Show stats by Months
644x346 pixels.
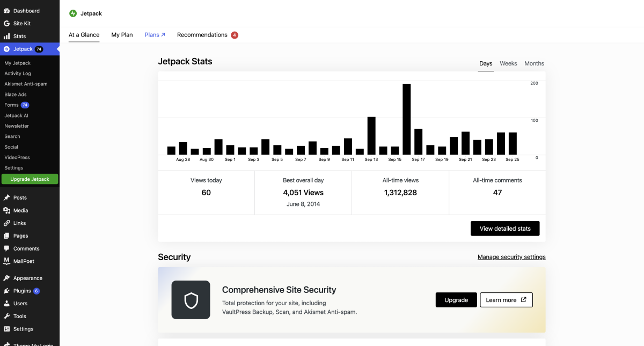click(x=534, y=63)
